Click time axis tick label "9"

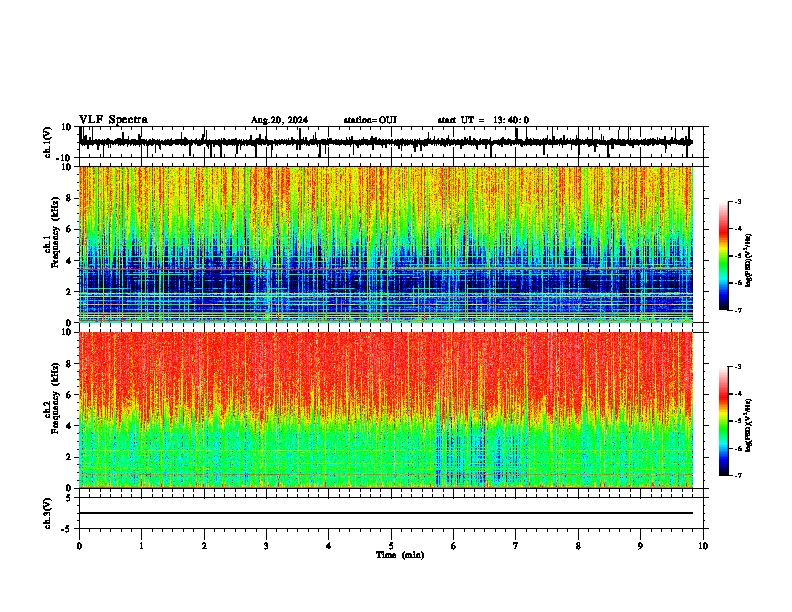coord(640,546)
